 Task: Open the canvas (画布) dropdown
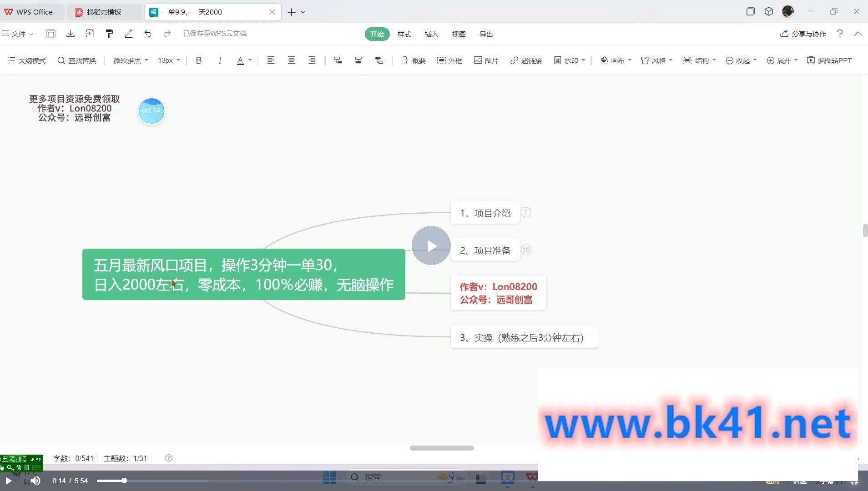pyautogui.click(x=616, y=60)
